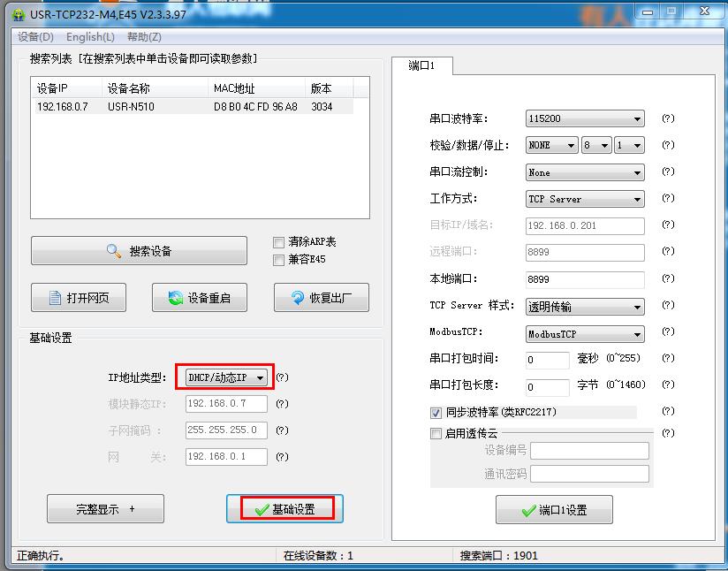
Task: Enable 兼容E45 checkbox
Action: click(x=278, y=260)
